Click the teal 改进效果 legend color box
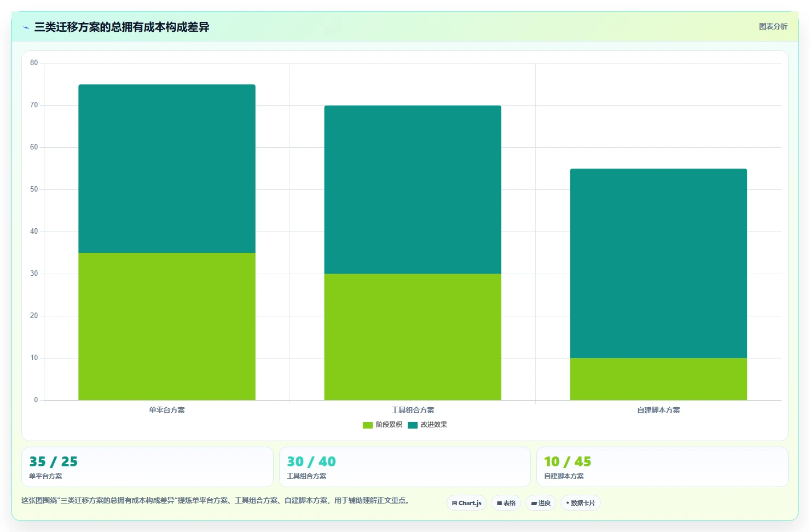 413,425
